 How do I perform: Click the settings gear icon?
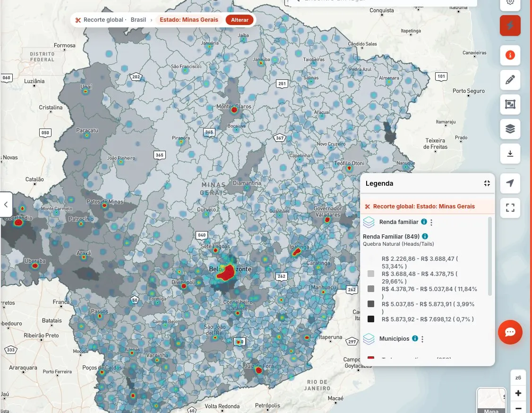point(510,2)
